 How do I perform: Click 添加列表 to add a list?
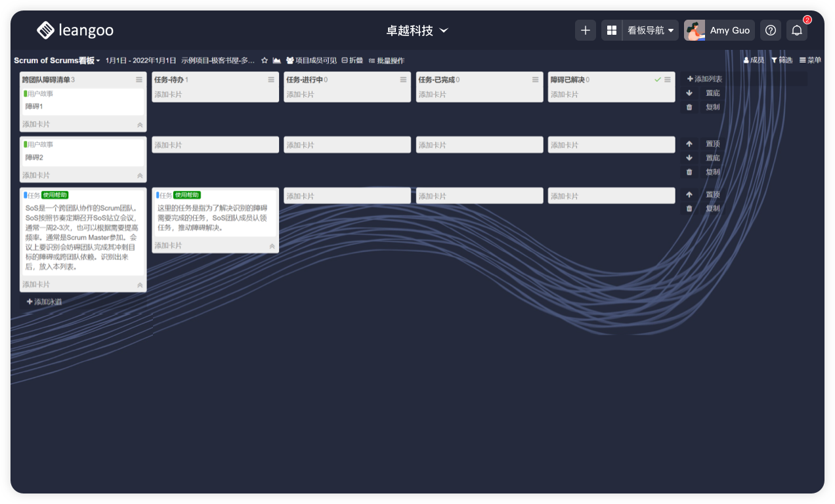point(704,79)
